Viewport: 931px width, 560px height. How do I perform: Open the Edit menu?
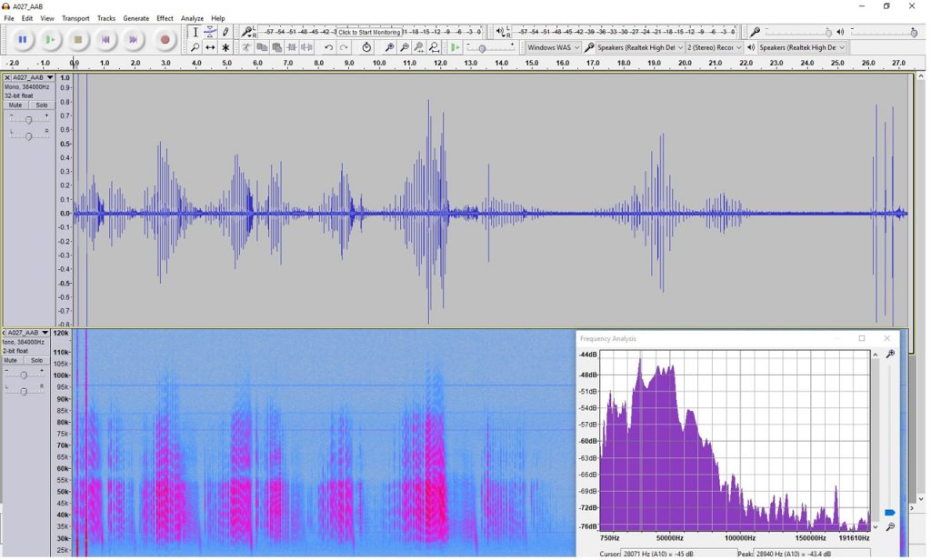tap(27, 18)
